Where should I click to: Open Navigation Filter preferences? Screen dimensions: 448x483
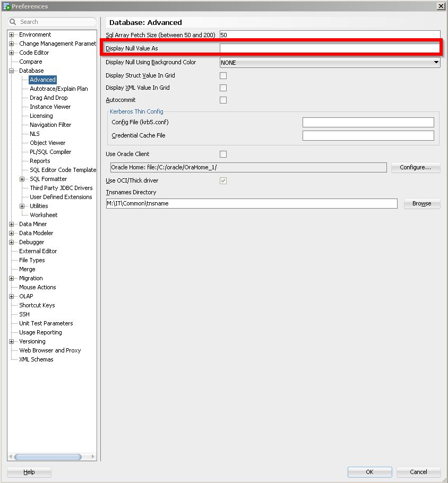point(50,125)
